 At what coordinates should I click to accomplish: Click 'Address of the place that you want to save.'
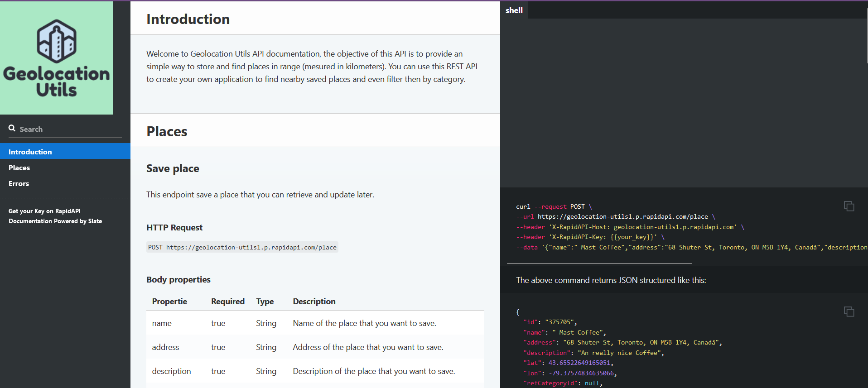(368, 347)
